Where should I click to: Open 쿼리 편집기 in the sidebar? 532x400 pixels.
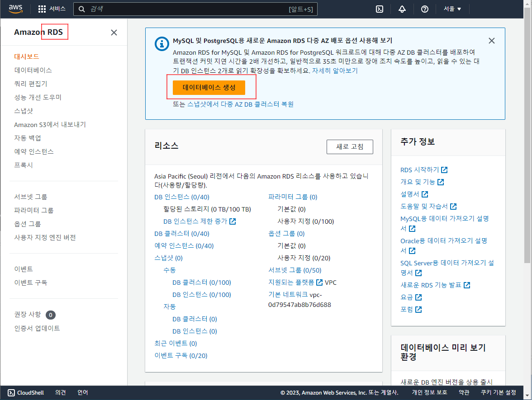(31, 84)
